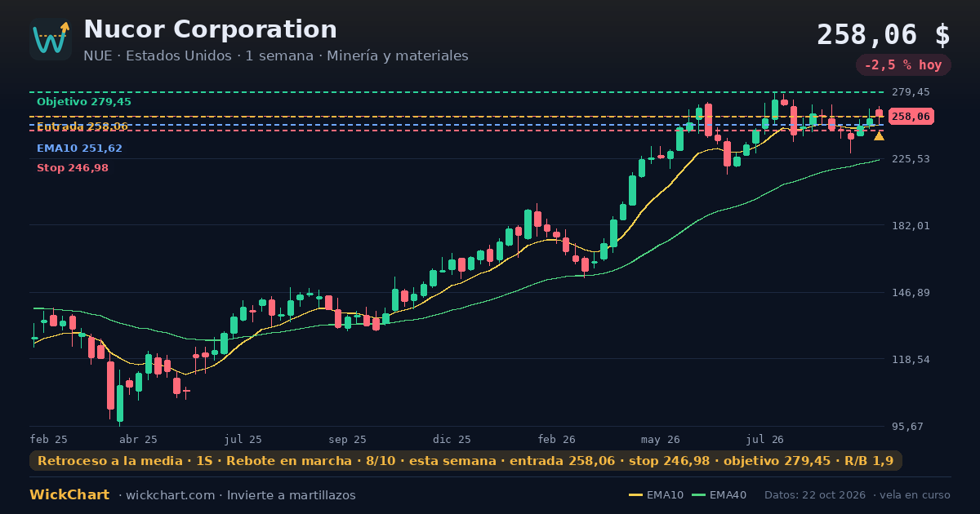Click the EMA40 legend entry

(719, 495)
